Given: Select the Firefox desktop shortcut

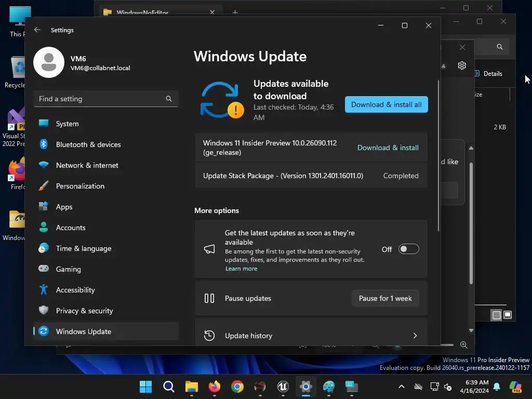Looking at the screenshot, I should pos(17,174).
